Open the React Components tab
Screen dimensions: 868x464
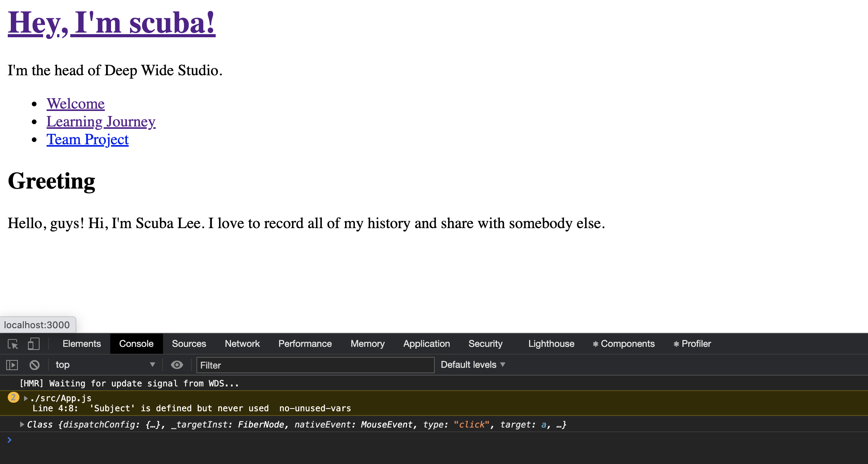pos(623,344)
